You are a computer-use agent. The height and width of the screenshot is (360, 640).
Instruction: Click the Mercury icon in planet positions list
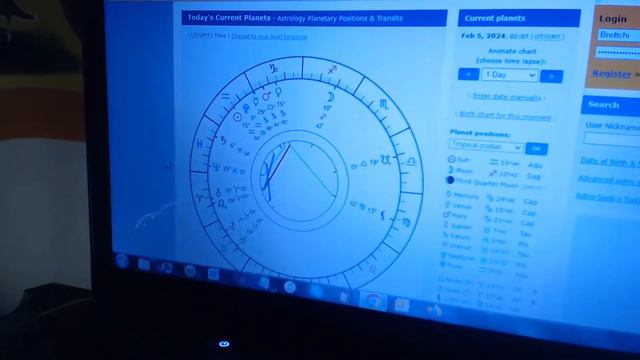pyautogui.click(x=449, y=194)
